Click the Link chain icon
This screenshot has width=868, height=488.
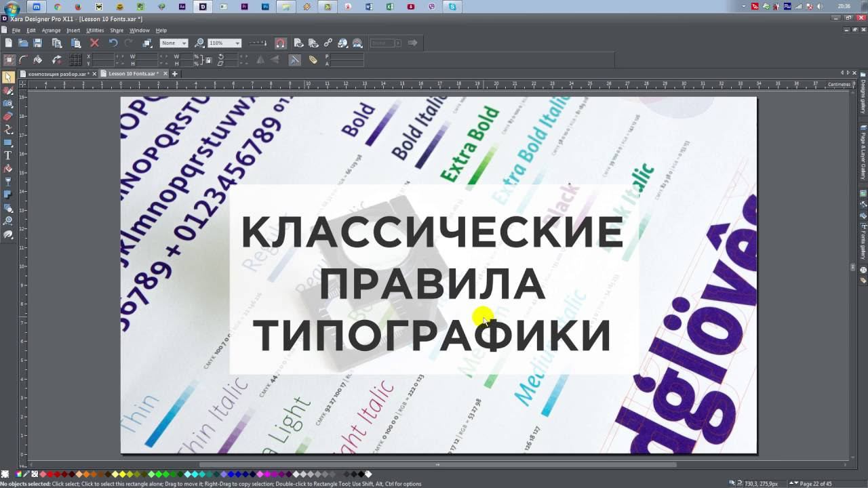point(328,43)
